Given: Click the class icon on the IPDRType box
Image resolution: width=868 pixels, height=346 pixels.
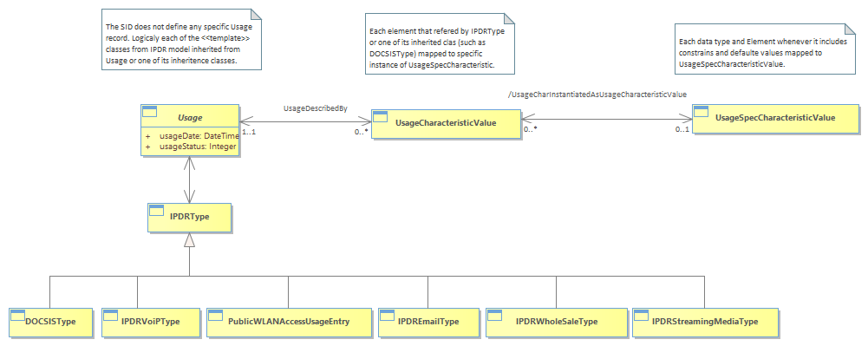Looking at the screenshot, I should pos(157,210).
